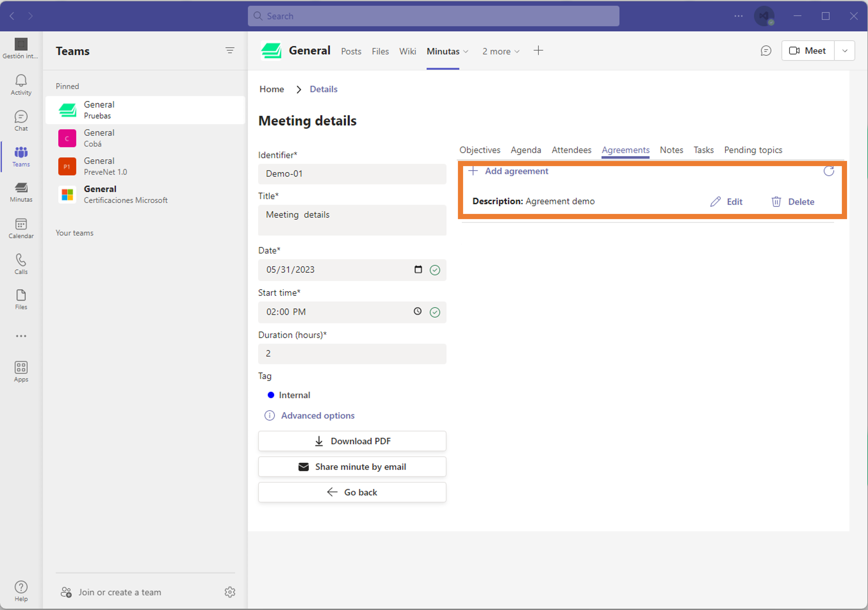This screenshot has width=868, height=610.
Task: Switch to the Tasks tab
Action: click(703, 150)
